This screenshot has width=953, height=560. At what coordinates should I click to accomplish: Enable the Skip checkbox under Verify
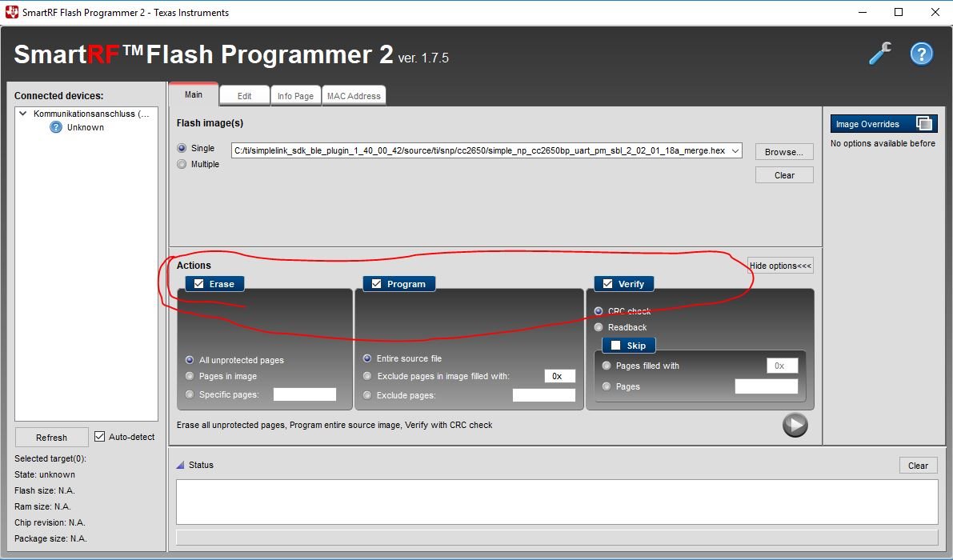(x=615, y=345)
